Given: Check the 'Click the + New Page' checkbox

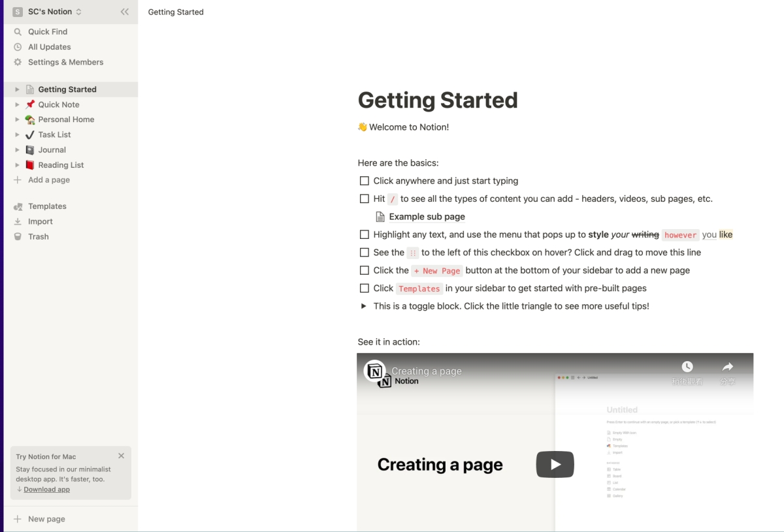Looking at the screenshot, I should tap(365, 270).
